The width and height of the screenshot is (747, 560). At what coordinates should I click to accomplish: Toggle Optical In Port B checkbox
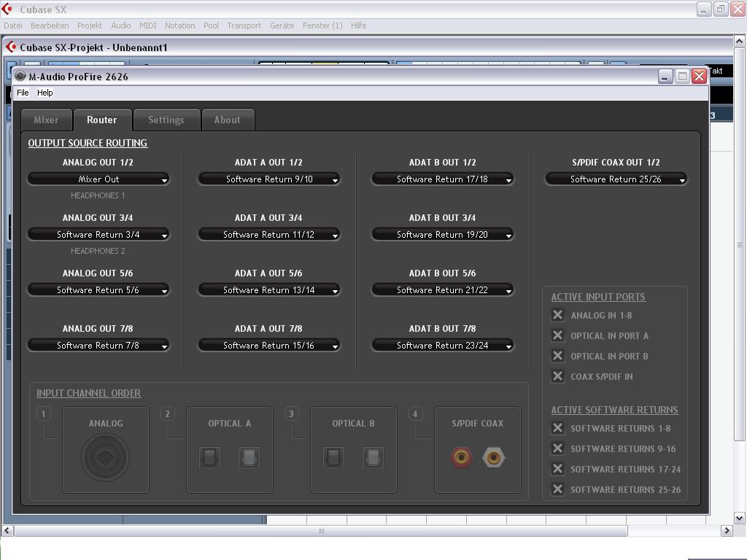(557, 356)
